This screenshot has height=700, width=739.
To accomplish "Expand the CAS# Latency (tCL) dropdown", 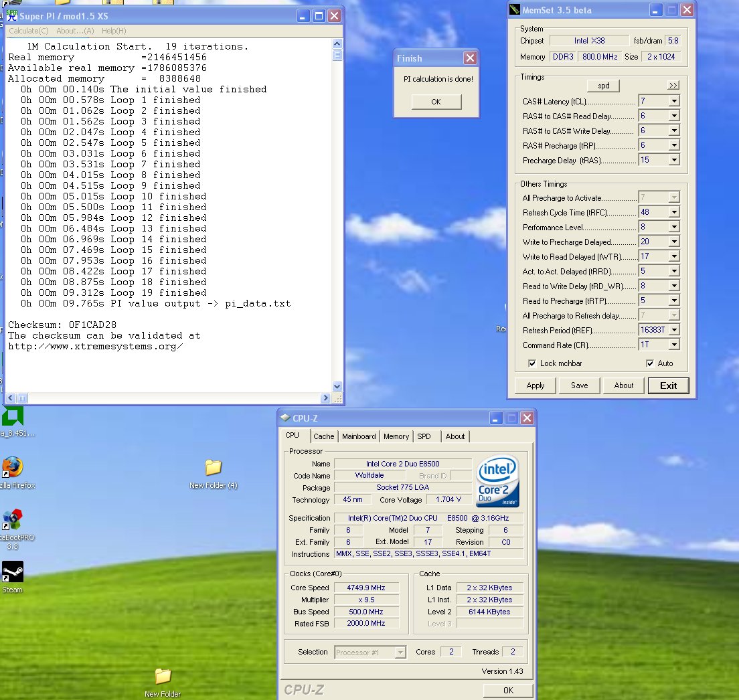I will pos(673,101).
